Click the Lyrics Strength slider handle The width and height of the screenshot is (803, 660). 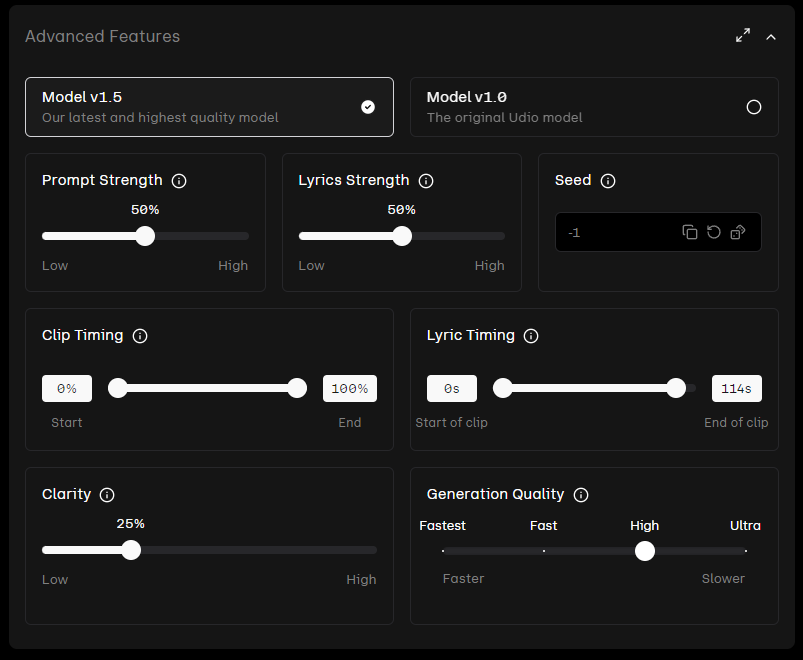click(402, 236)
